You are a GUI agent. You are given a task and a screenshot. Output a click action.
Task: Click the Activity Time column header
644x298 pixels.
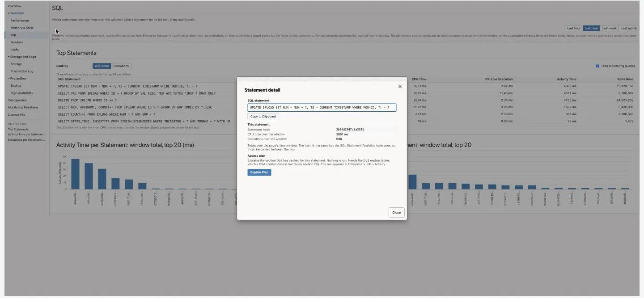click(x=566, y=79)
